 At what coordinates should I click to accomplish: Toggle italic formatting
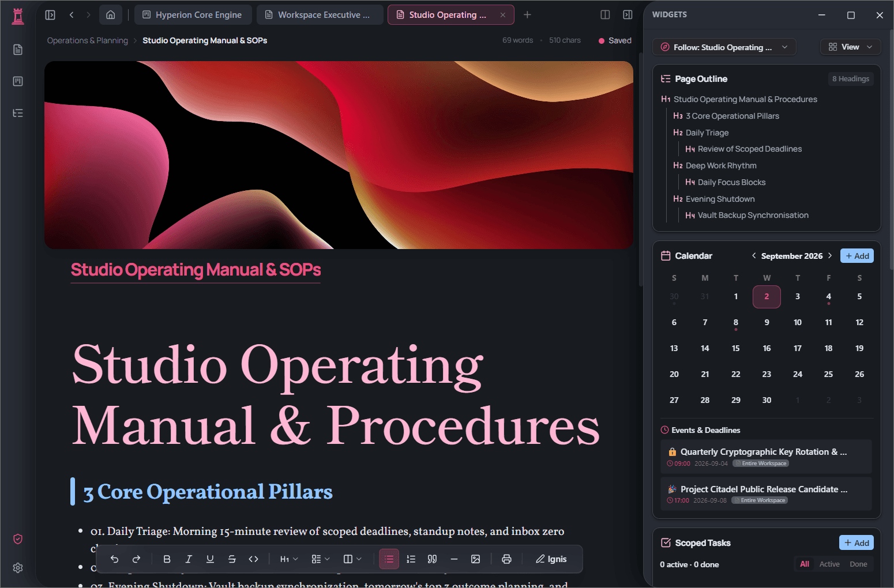point(189,559)
